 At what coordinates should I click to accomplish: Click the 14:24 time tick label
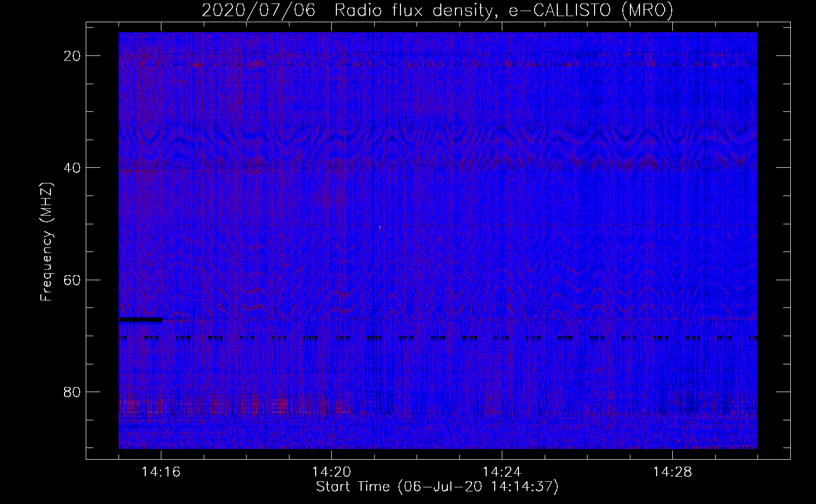(x=502, y=472)
